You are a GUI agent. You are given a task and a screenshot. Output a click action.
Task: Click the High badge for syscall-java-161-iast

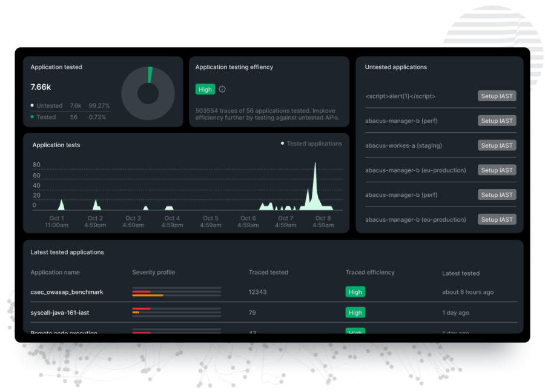[355, 312]
